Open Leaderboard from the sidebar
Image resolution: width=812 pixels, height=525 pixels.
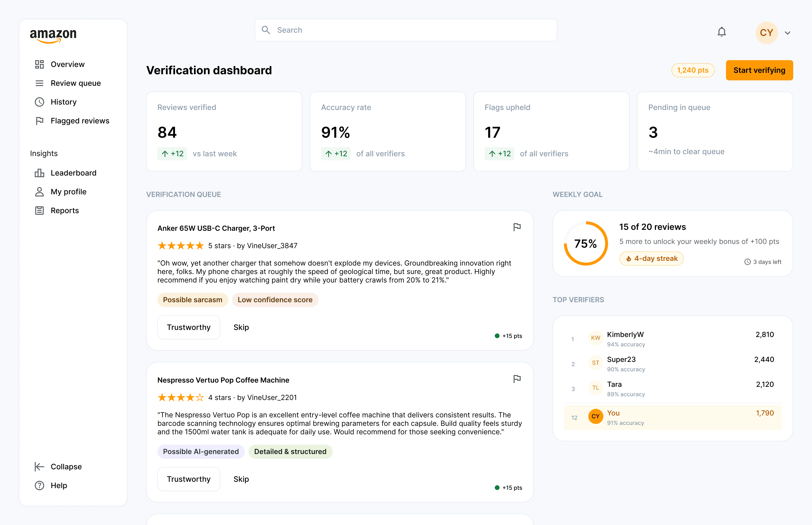pos(73,173)
